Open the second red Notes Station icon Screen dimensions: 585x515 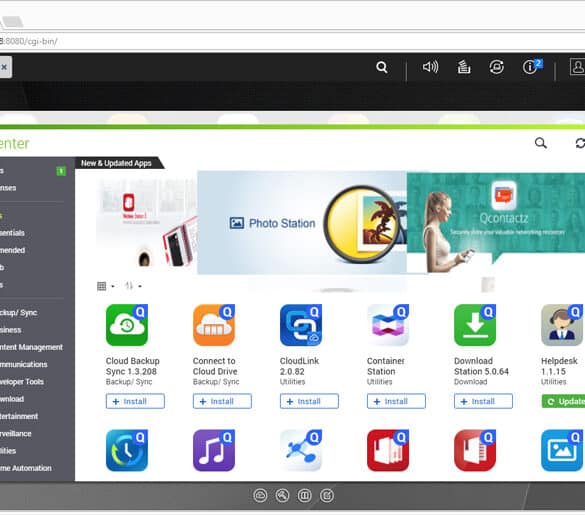475,450
